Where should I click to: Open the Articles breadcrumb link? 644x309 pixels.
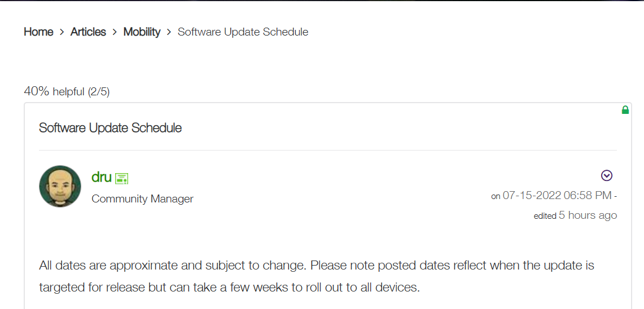(x=88, y=32)
